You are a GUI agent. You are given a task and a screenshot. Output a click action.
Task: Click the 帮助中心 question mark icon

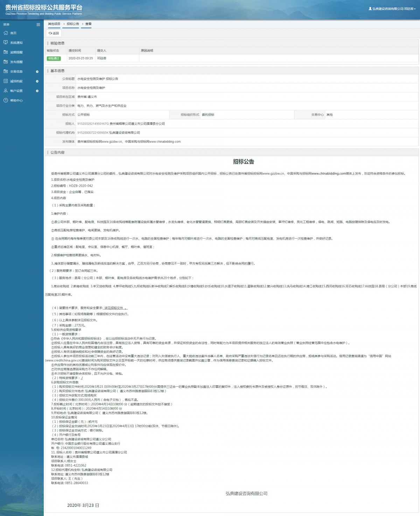click(x=6, y=100)
